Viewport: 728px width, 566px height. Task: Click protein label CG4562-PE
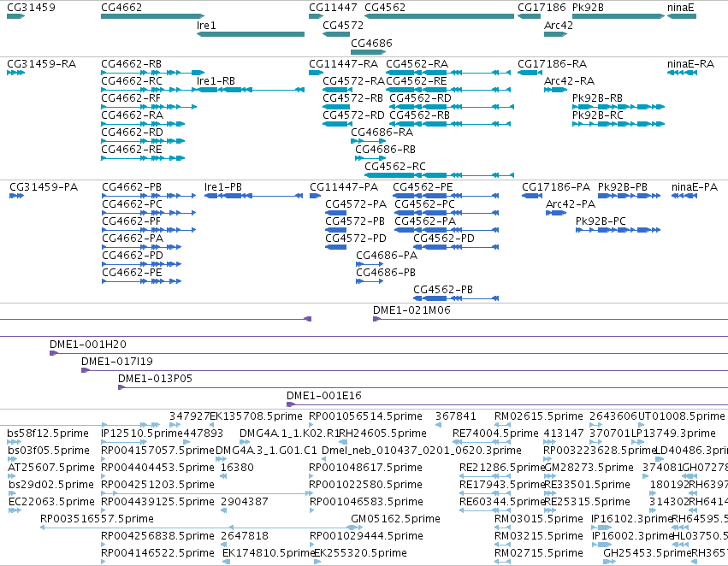point(423,187)
